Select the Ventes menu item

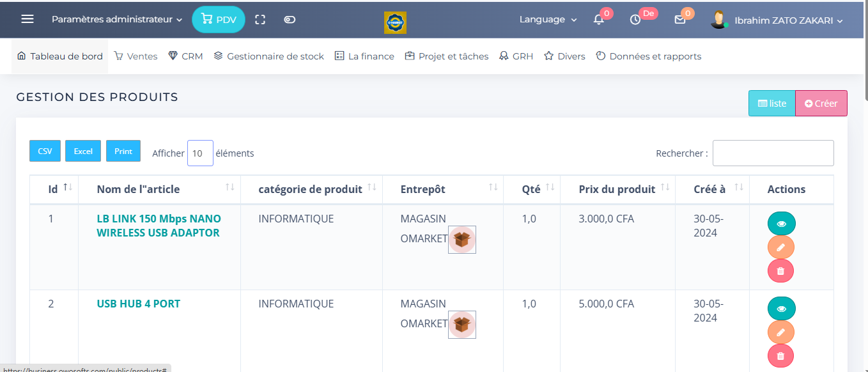[136, 56]
